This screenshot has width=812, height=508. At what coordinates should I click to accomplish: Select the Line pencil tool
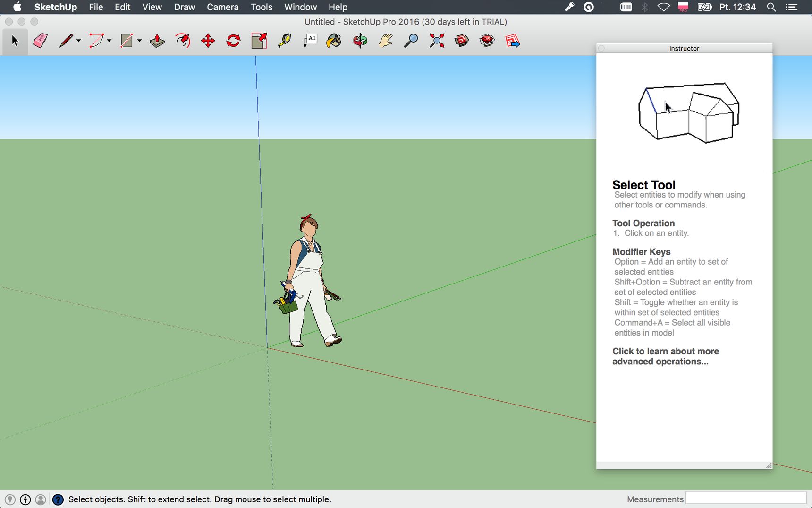tap(66, 41)
